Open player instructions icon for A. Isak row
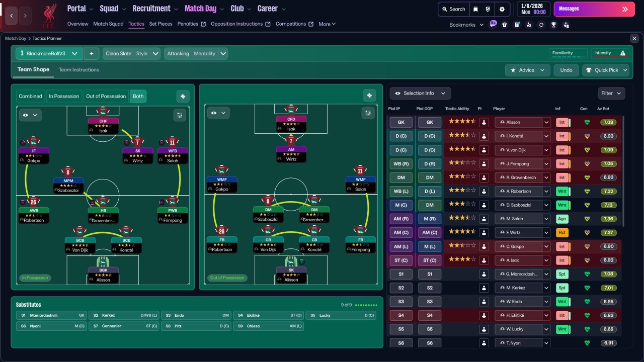The image size is (644, 362). click(484, 260)
